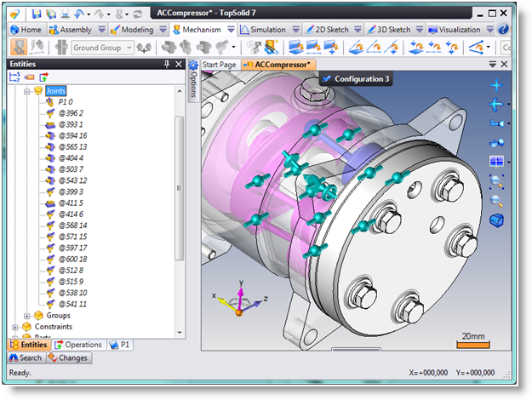
Task: Collapse the Joints tree node
Action: tap(27, 90)
